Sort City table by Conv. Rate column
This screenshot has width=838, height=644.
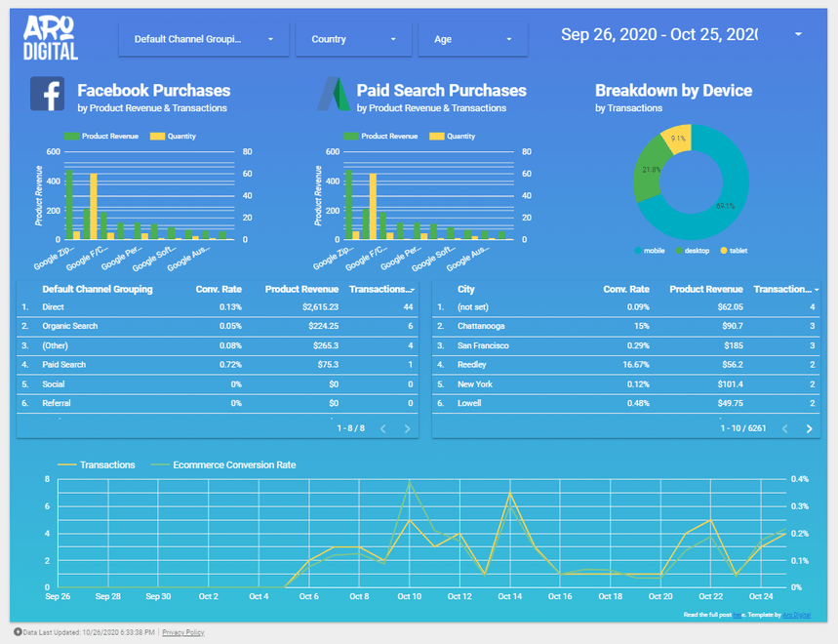(x=625, y=289)
